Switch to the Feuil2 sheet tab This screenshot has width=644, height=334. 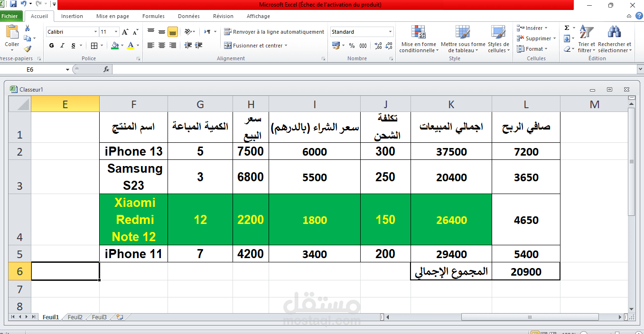tap(75, 317)
